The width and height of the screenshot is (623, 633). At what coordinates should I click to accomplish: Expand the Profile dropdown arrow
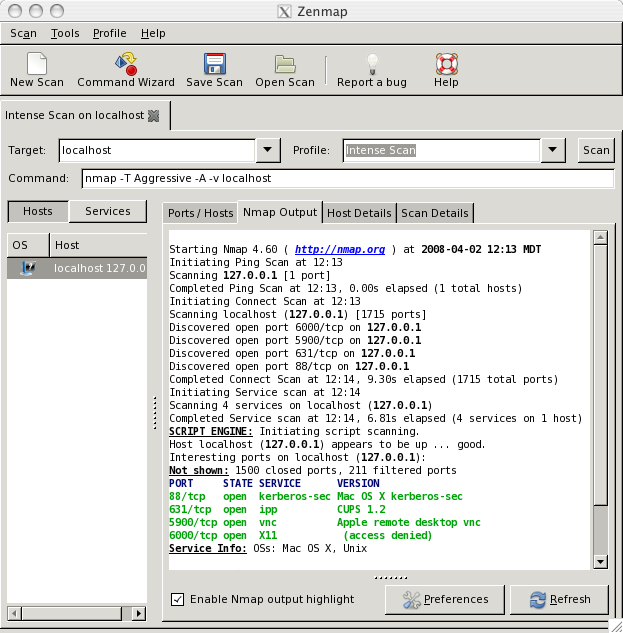[553, 150]
